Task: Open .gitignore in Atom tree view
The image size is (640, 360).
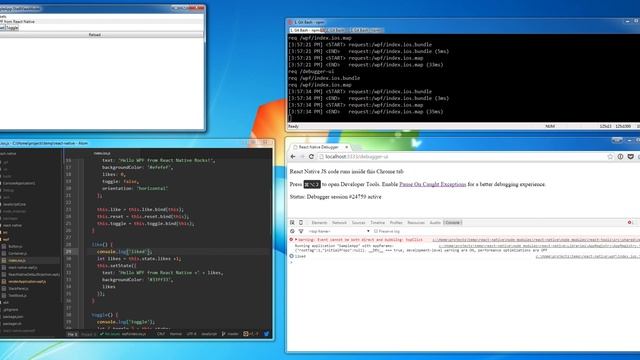Action: pyautogui.click(x=11, y=309)
